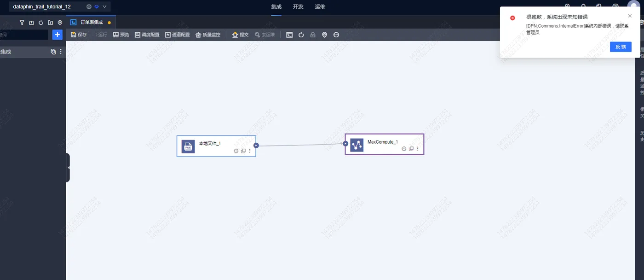Click the copy icon on the 集成 tree row
644x280 pixels.
pyautogui.click(x=53, y=52)
